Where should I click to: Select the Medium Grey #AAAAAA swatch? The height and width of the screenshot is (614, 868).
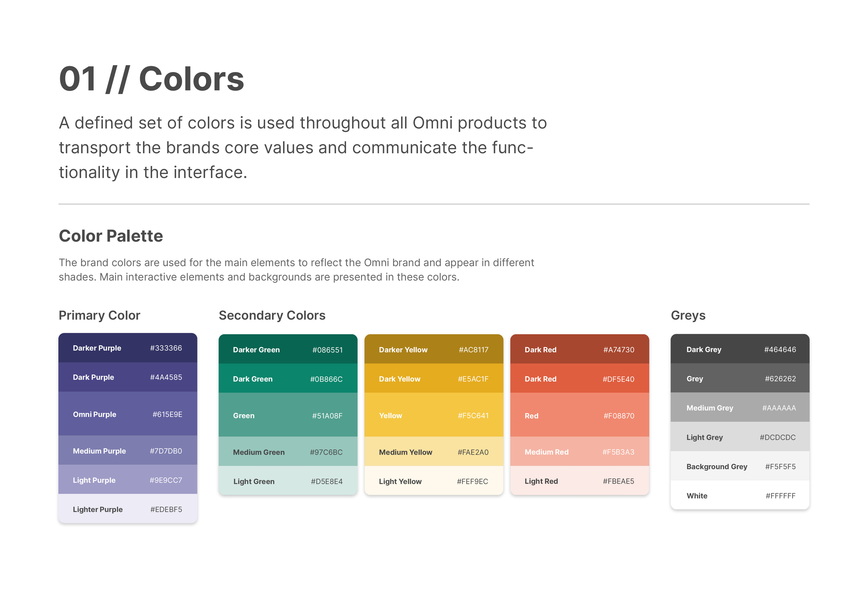[740, 407]
